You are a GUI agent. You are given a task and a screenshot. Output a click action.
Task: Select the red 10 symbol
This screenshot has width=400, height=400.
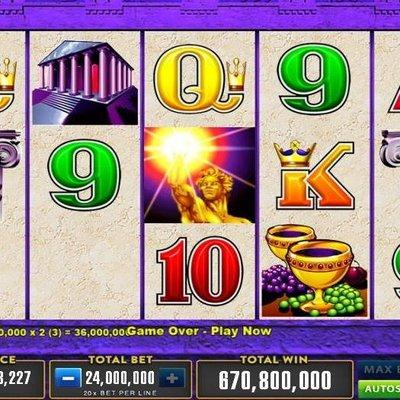pos(200,271)
